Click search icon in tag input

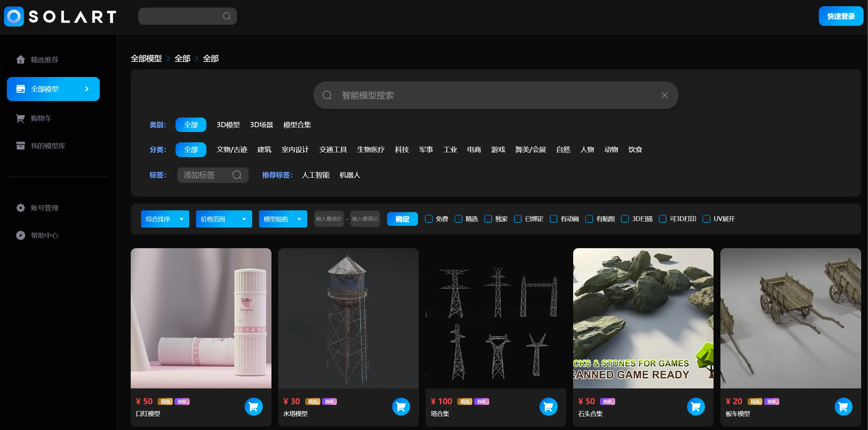tap(237, 175)
